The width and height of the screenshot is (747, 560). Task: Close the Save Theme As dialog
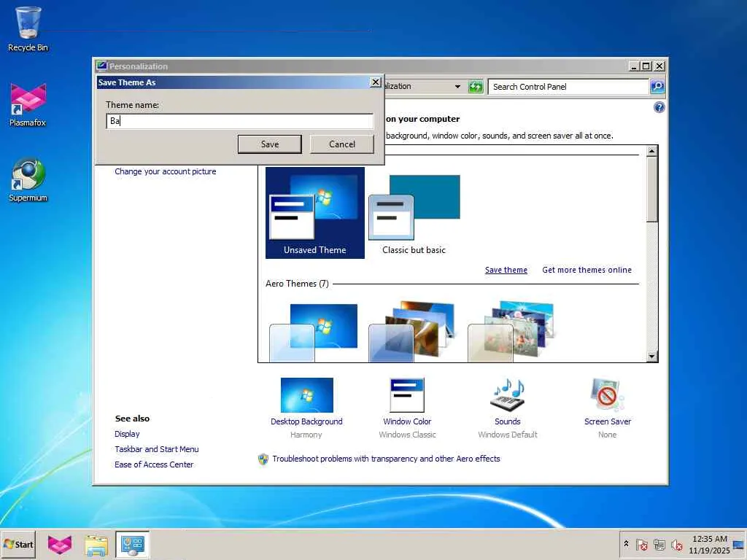pos(376,82)
